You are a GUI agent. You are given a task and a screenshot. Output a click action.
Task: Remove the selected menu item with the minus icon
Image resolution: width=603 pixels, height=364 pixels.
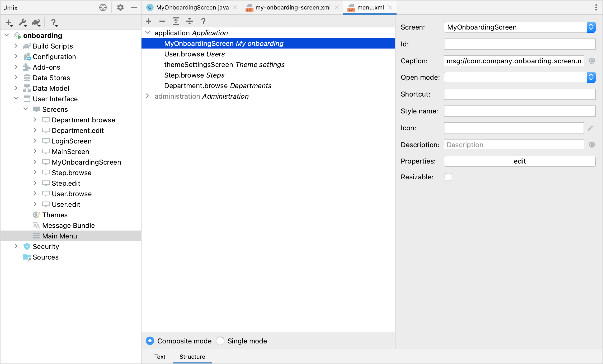click(162, 21)
